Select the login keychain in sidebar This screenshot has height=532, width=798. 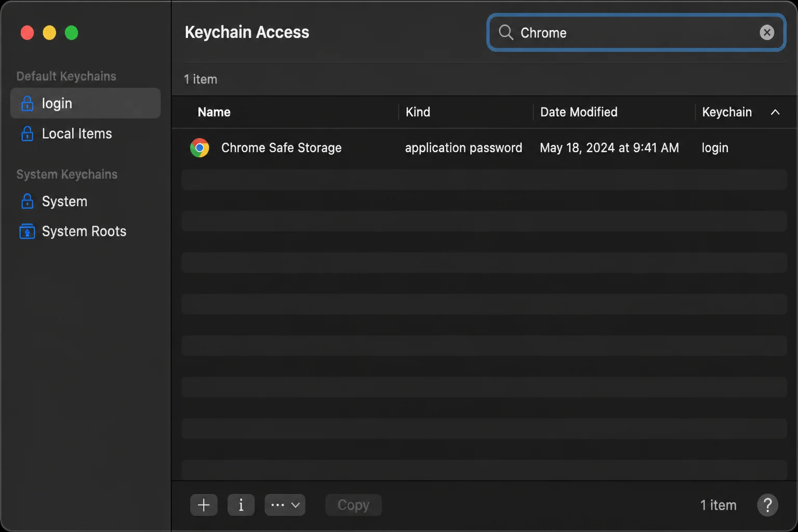85,103
